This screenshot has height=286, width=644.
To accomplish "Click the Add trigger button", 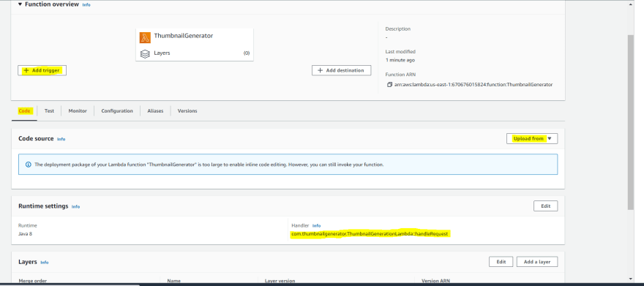I will point(42,70).
